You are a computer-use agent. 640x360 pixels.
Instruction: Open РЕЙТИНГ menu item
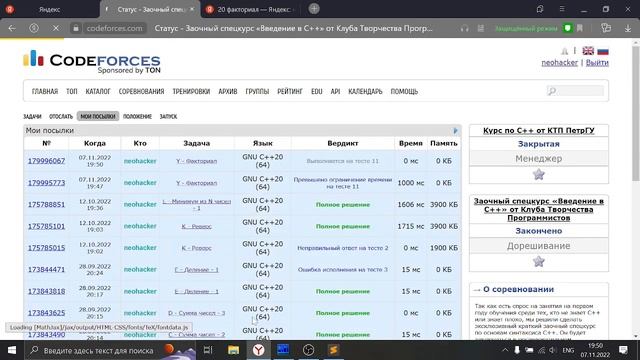pyautogui.click(x=290, y=91)
